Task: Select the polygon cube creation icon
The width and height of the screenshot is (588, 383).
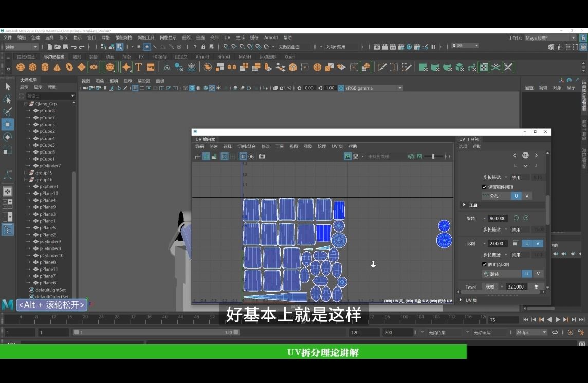Action: (x=32, y=67)
